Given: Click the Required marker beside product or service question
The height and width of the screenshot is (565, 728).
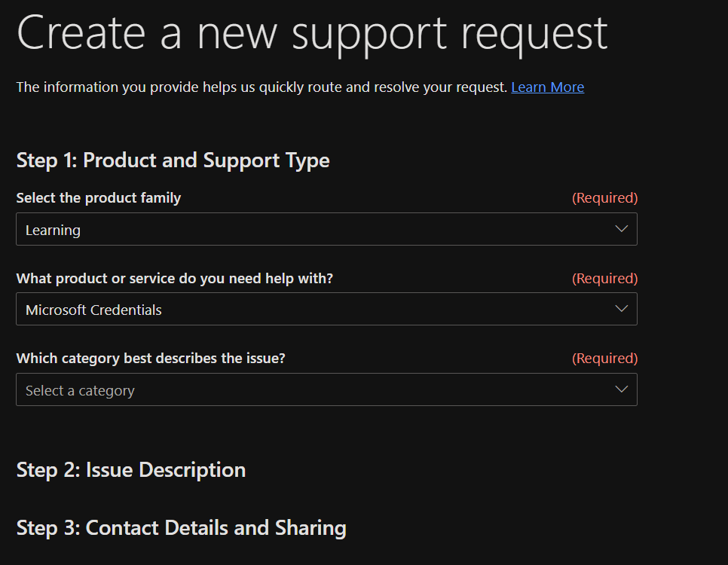Looking at the screenshot, I should click(x=604, y=279).
